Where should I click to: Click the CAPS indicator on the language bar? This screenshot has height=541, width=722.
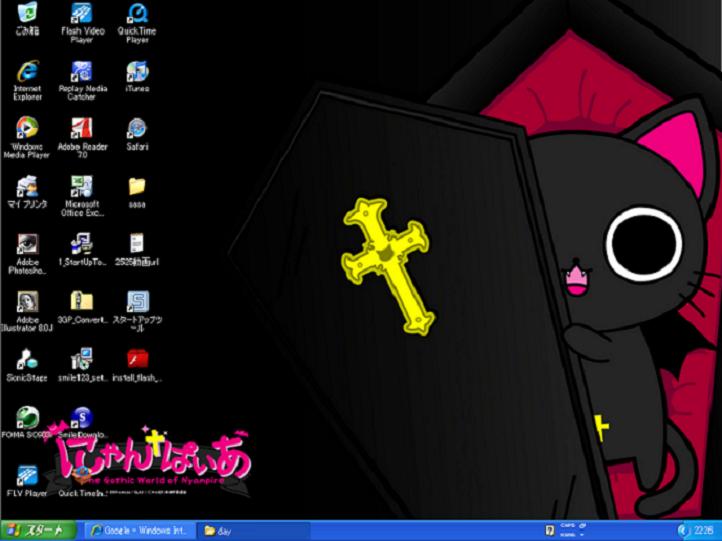click(568, 526)
